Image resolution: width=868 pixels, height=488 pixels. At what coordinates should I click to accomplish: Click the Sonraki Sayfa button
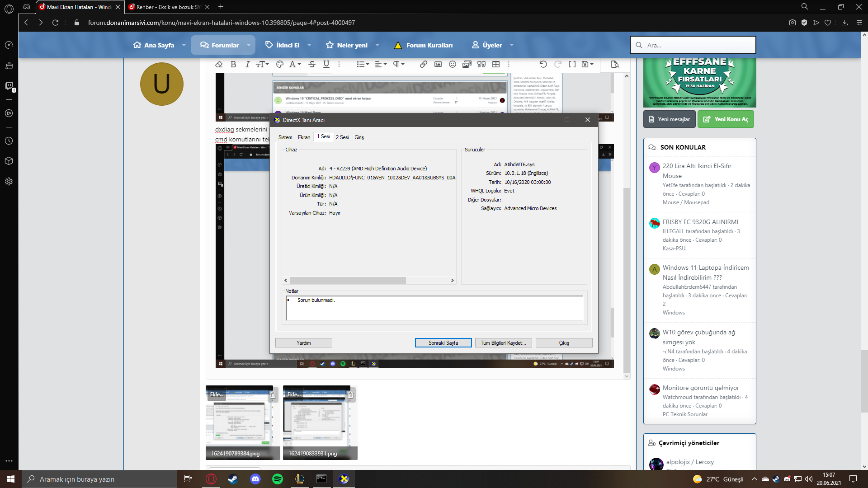pyautogui.click(x=443, y=343)
